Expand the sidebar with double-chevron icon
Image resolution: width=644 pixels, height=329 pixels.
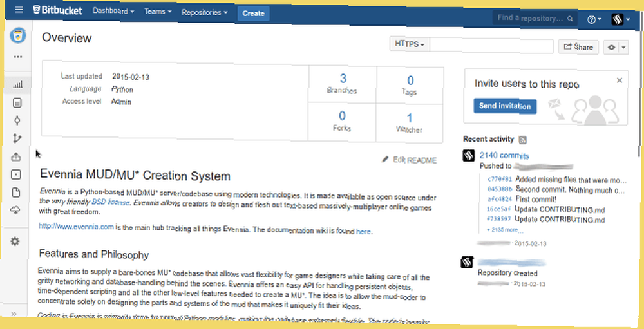(x=14, y=314)
